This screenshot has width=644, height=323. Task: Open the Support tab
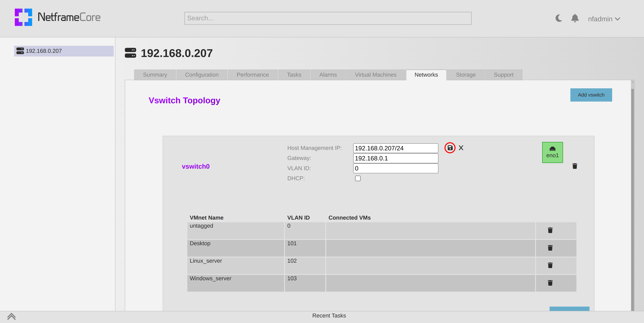click(503, 75)
